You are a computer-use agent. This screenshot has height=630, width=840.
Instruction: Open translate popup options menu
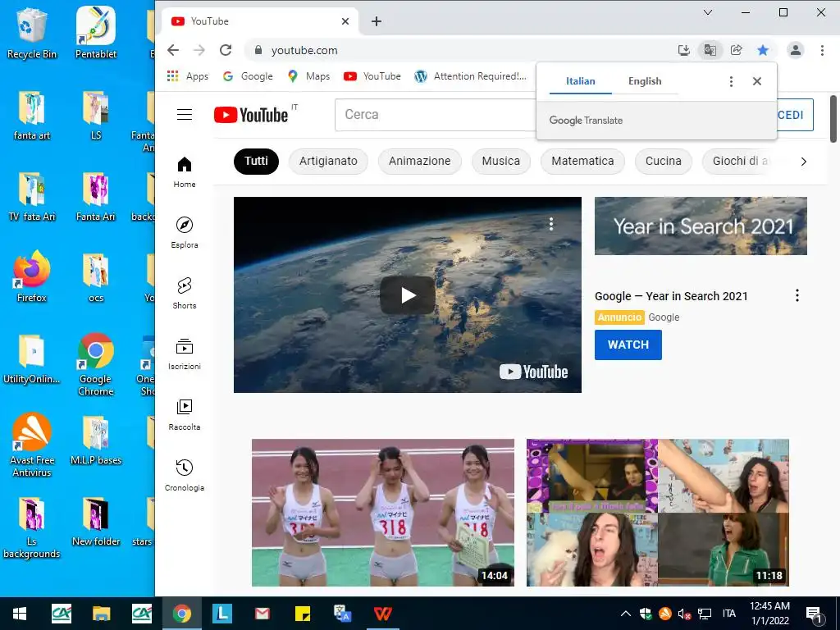[731, 81]
